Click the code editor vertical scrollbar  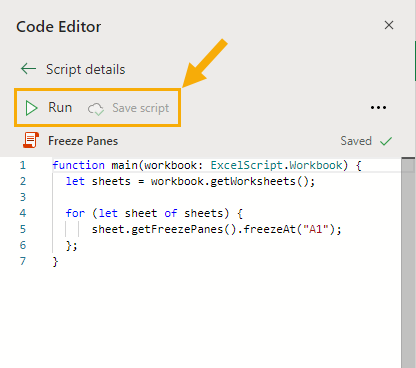(408, 263)
